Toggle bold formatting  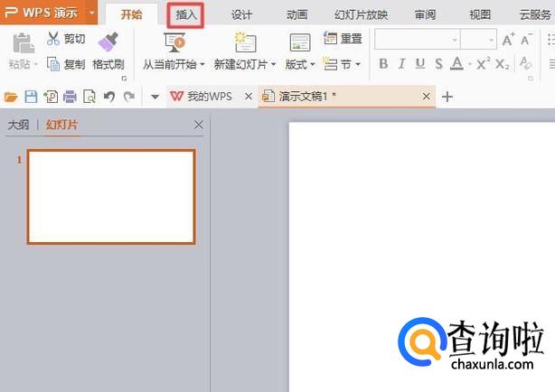point(383,64)
